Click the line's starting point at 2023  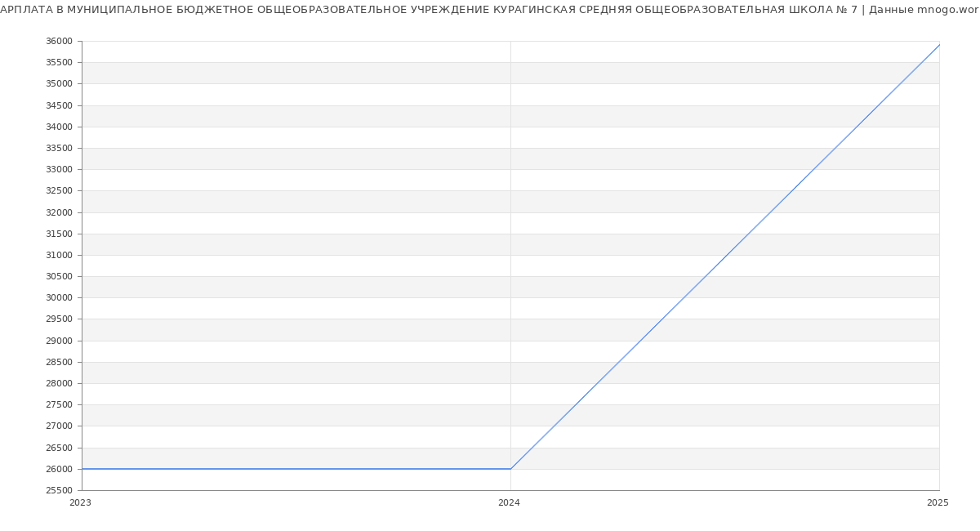(x=82, y=469)
